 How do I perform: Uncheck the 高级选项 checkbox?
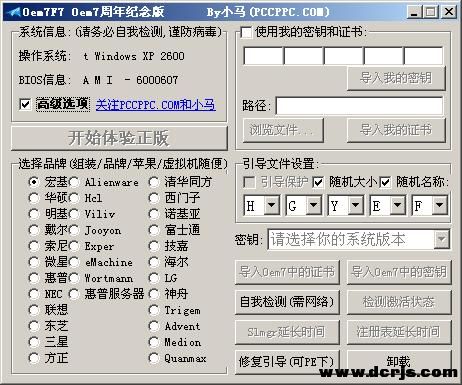tap(25, 104)
